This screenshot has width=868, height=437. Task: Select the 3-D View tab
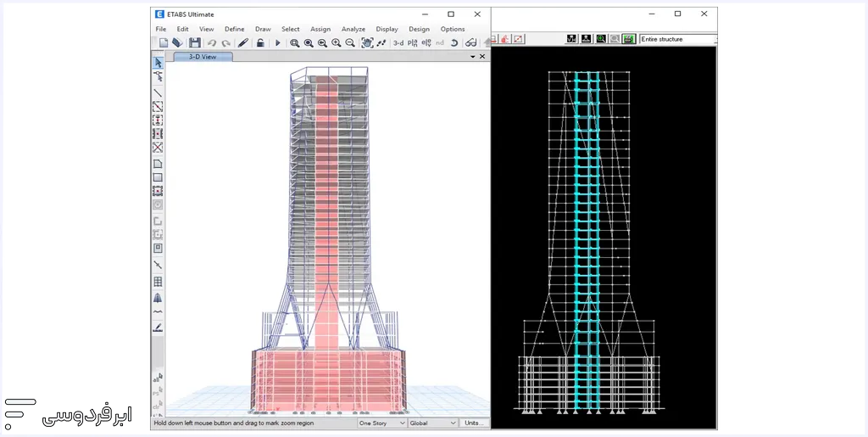coord(203,57)
